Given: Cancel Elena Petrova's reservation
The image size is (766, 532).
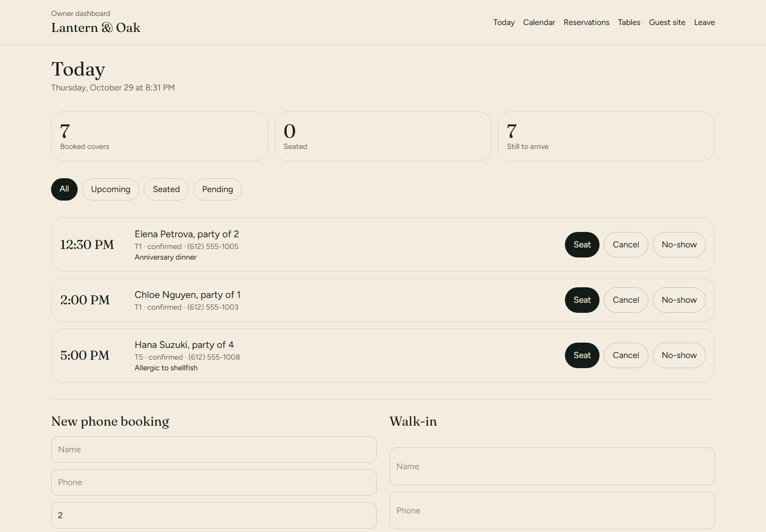Looking at the screenshot, I should click(x=626, y=245).
